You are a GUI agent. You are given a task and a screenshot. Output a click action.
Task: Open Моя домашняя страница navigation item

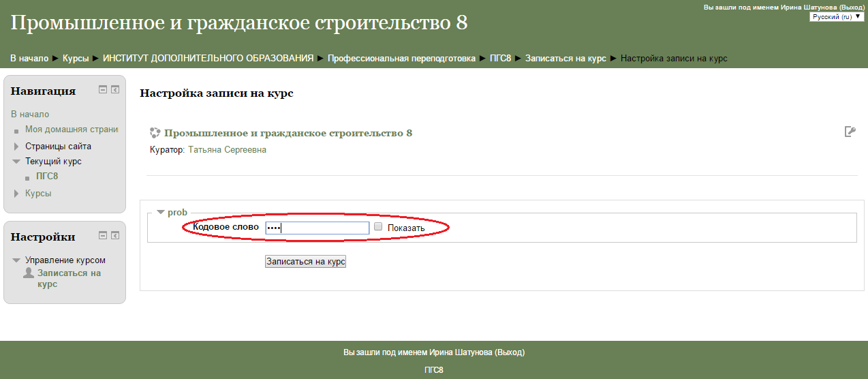[72, 130]
